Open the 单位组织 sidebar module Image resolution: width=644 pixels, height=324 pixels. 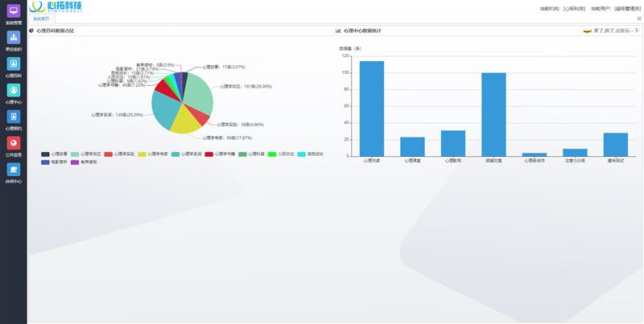[x=13, y=39]
